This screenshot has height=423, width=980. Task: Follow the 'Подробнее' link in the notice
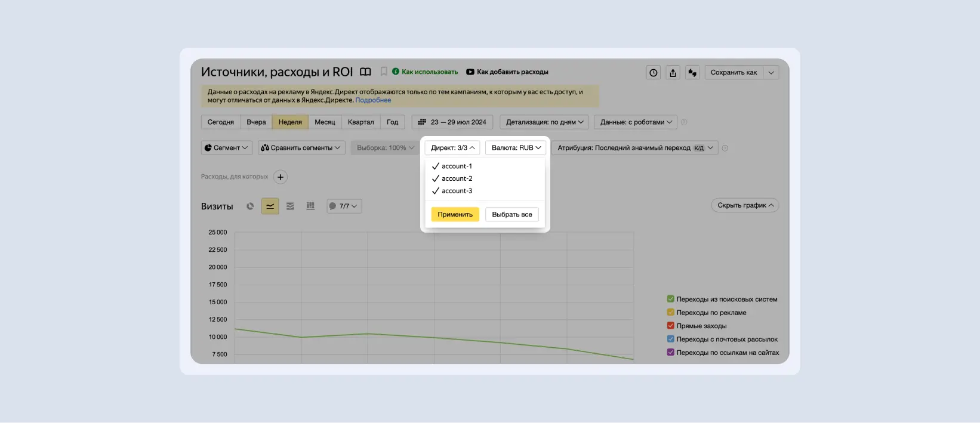[373, 100]
